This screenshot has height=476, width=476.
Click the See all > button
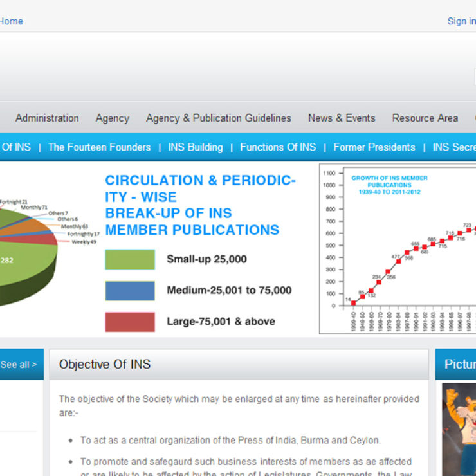click(x=19, y=365)
